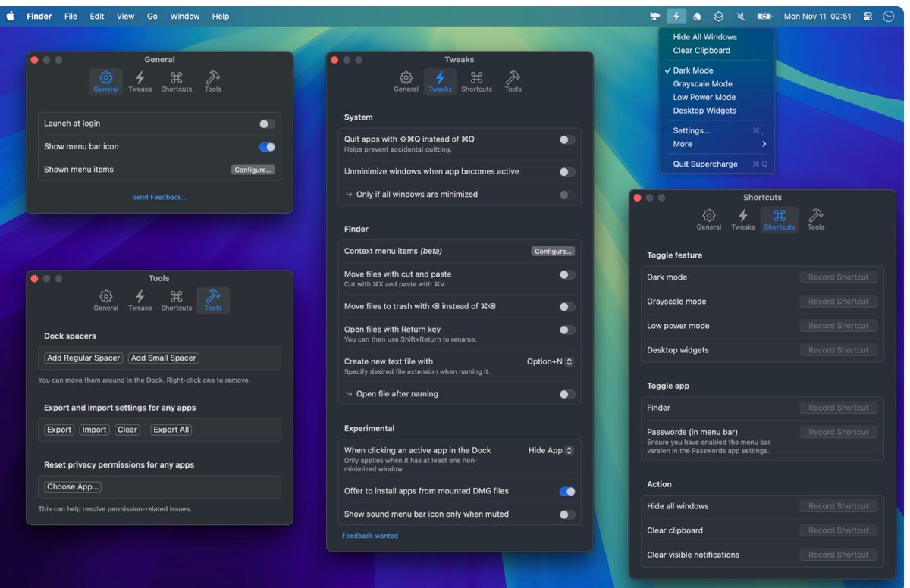Image resolution: width=910 pixels, height=588 pixels.
Task: Toggle Dark Mode in Supercharge menu
Action: [x=717, y=70]
